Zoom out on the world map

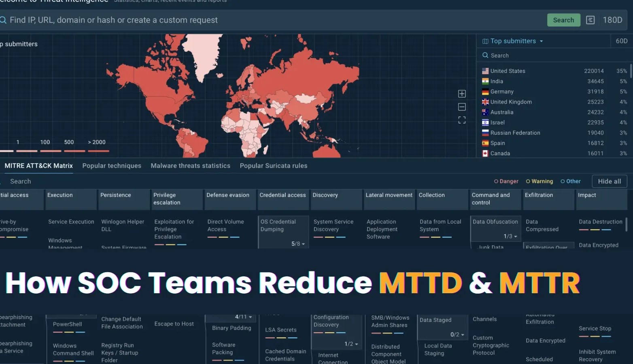[462, 107]
